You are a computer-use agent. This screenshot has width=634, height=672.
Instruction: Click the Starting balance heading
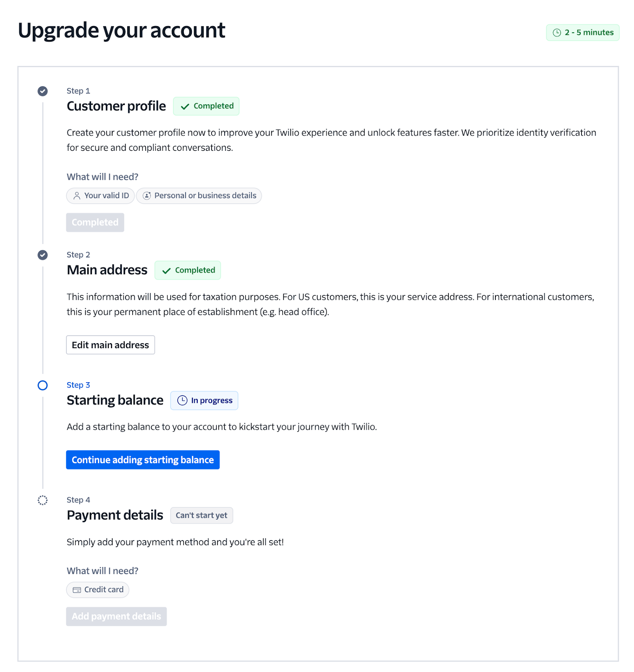pyautogui.click(x=115, y=400)
